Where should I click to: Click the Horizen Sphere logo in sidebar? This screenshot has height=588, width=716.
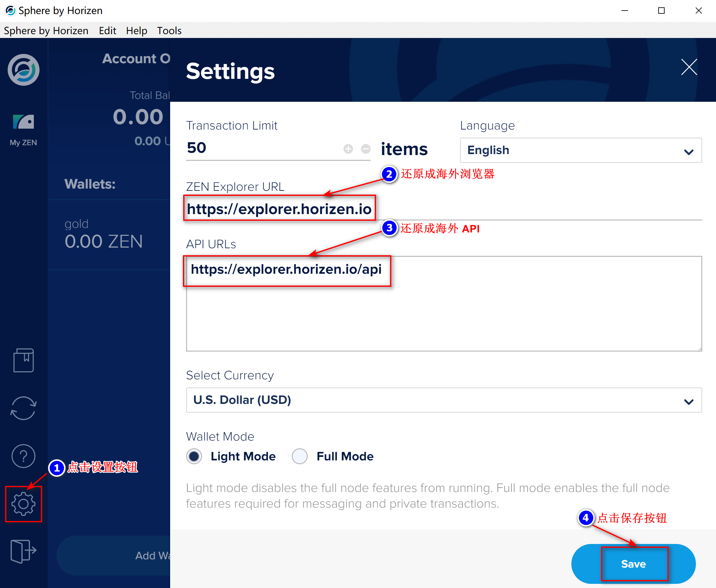(x=23, y=70)
